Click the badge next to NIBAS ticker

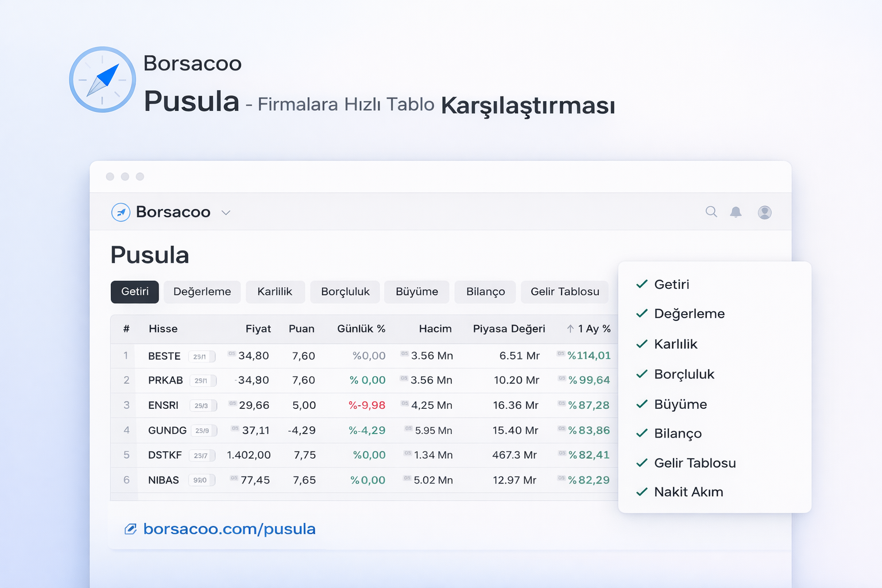click(202, 480)
